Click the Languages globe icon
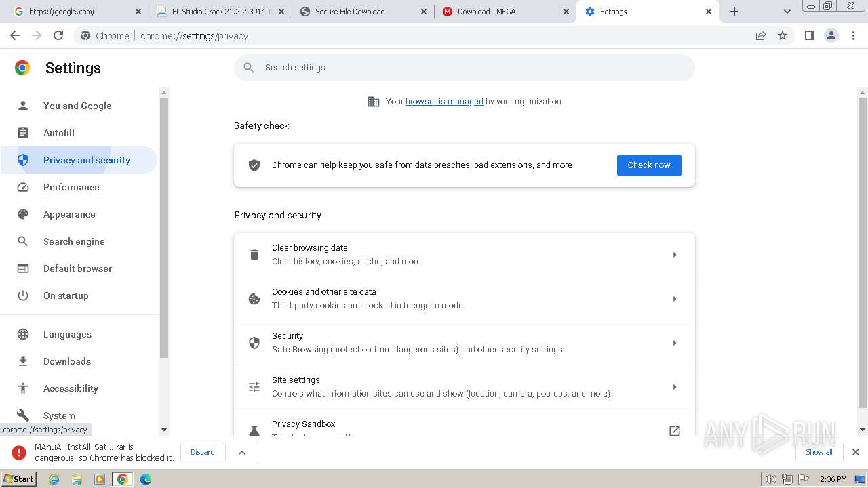Viewport: 868px width, 488px height. tap(23, 334)
